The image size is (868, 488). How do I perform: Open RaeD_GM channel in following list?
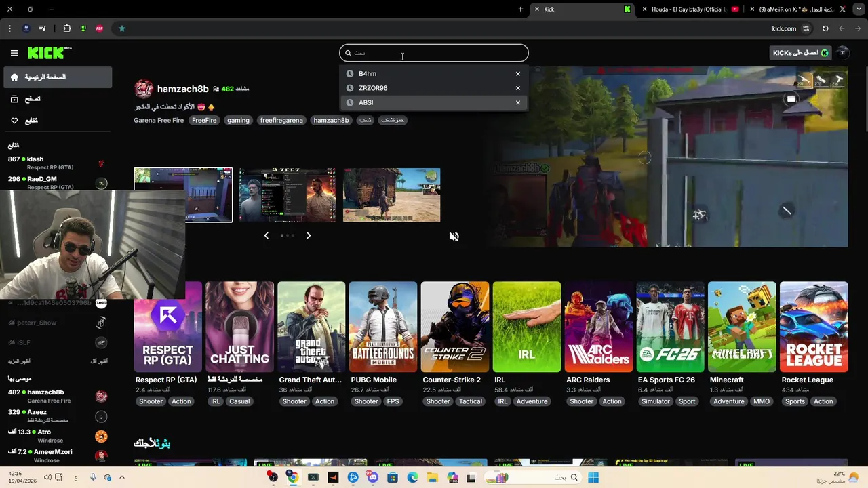pos(58,183)
